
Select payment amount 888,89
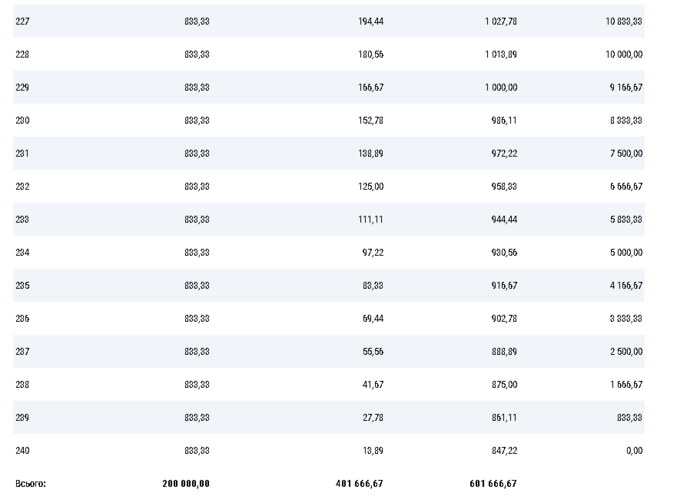pyautogui.click(x=504, y=351)
